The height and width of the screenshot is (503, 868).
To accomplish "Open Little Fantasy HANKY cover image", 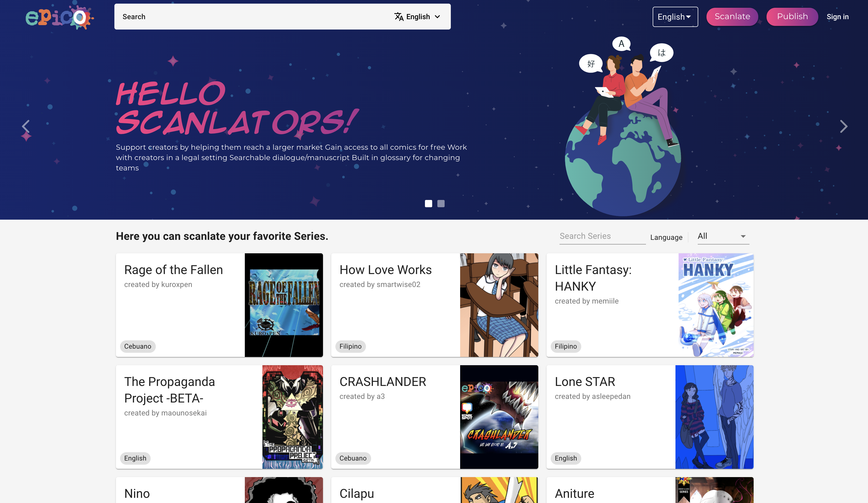I will 716,305.
